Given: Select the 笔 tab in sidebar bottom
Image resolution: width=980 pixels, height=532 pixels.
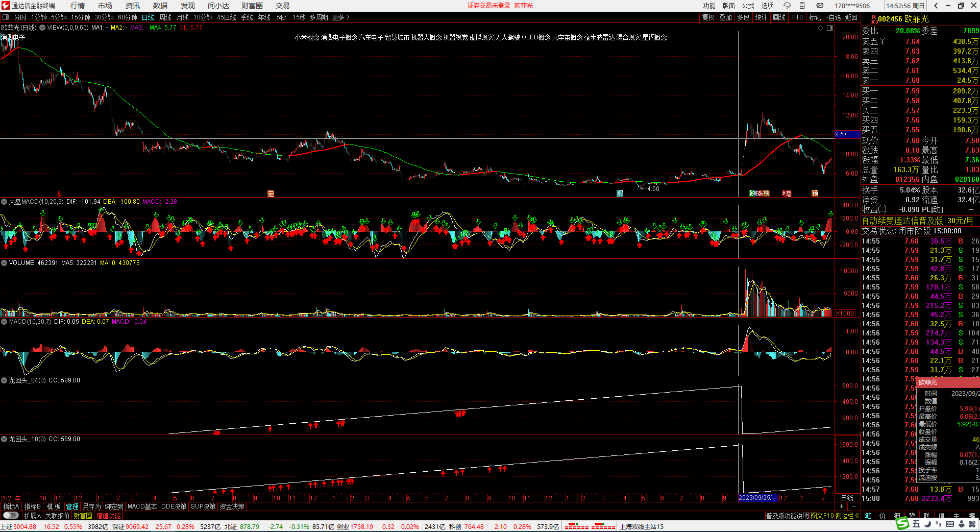Looking at the screenshot, I should 868,516.
